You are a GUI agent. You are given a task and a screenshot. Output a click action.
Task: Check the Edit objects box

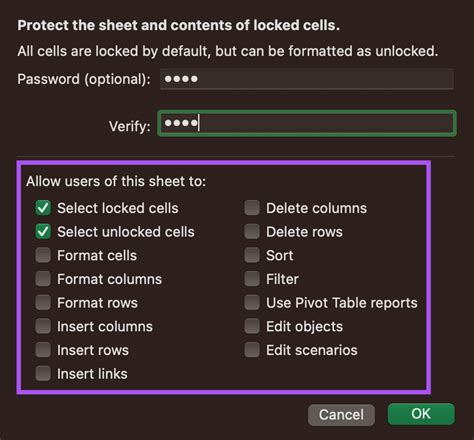(x=252, y=326)
